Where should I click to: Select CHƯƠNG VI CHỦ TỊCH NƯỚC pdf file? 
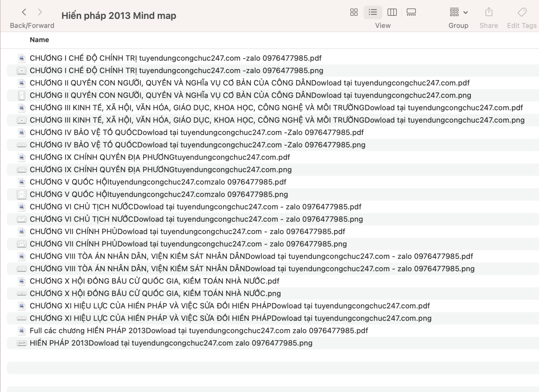195,207
